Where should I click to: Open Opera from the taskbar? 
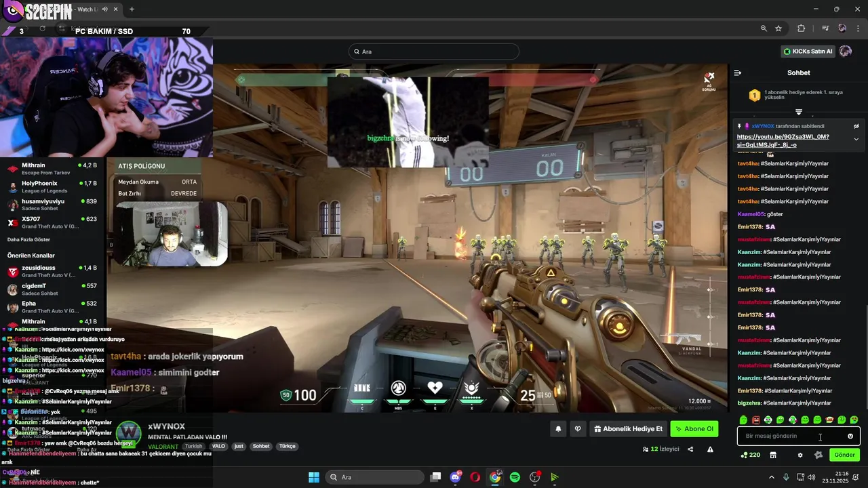pyautogui.click(x=475, y=477)
